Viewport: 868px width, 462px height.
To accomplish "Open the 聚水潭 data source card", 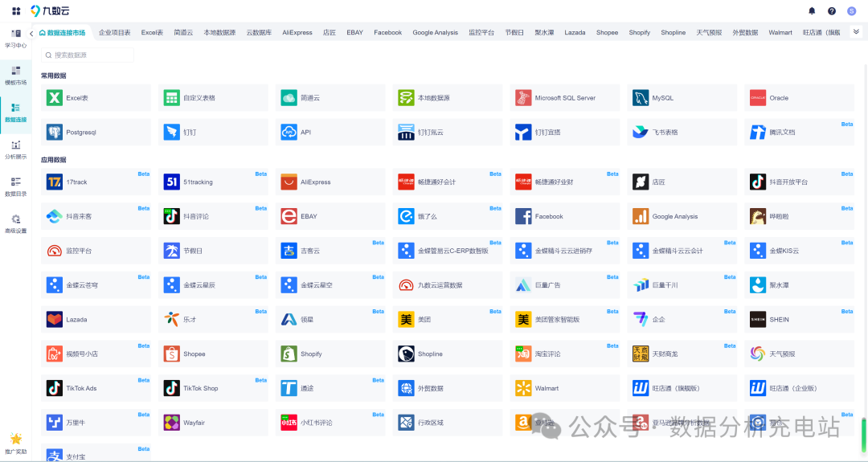I will [x=799, y=285].
